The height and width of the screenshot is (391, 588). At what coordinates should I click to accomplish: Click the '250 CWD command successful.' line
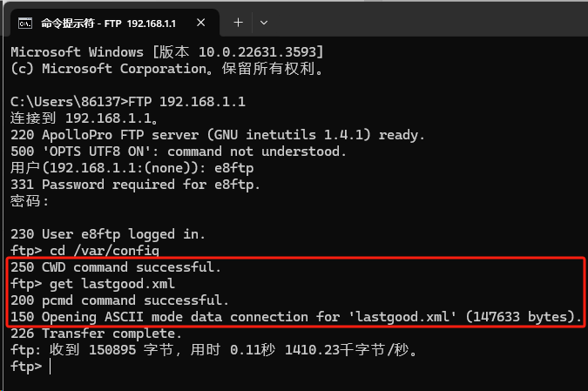pos(116,267)
